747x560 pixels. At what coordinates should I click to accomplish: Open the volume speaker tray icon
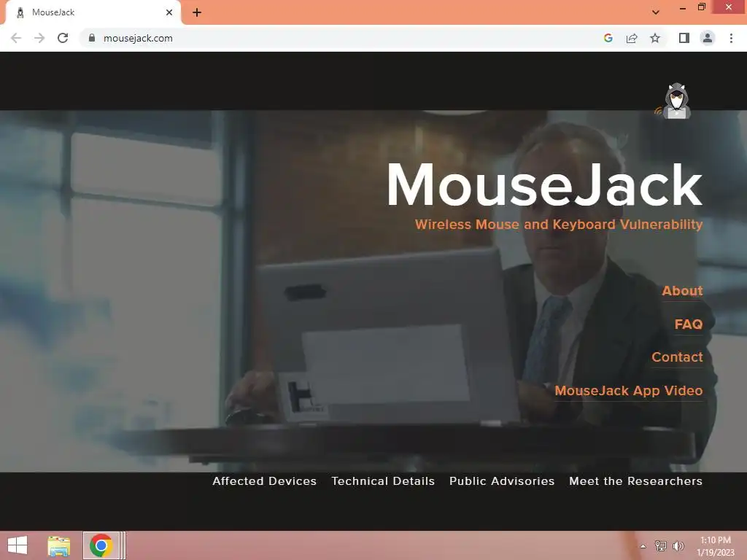(x=678, y=545)
